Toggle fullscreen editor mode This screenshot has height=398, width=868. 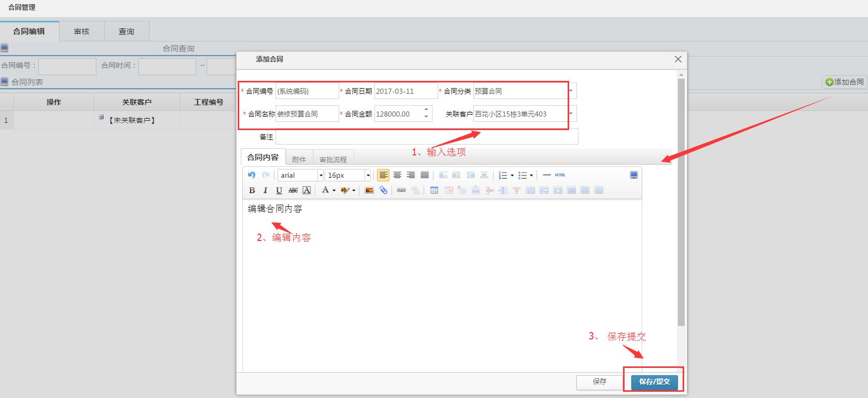click(x=634, y=175)
